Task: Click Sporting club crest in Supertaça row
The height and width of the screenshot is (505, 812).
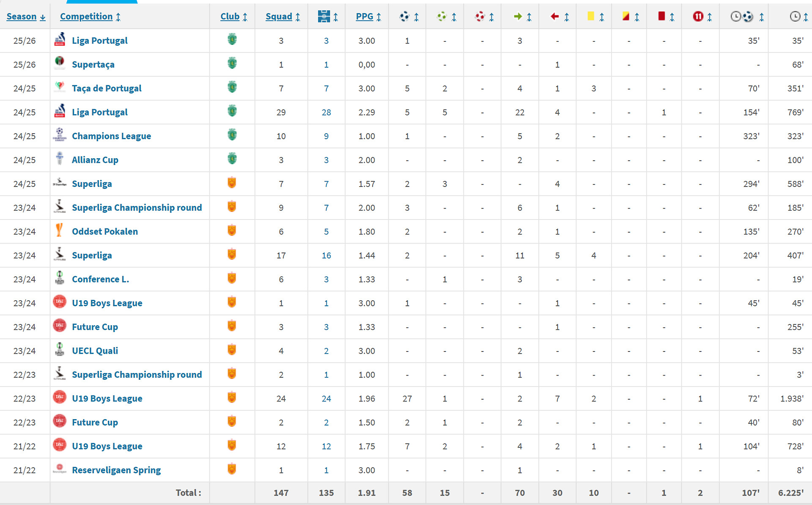Action: coord(232,64)
